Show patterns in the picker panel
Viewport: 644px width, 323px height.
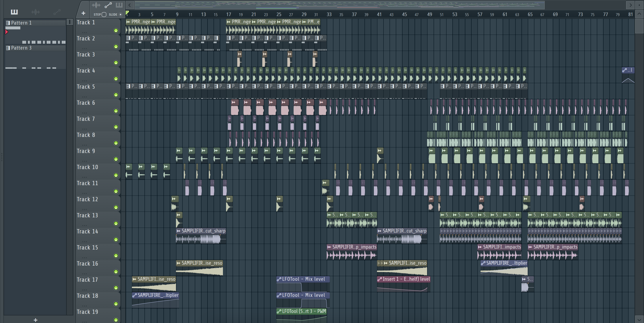click(x=14, y=12)
